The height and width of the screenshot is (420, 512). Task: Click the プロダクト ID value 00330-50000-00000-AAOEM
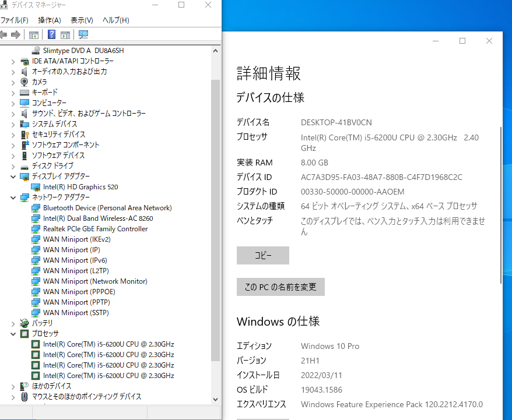coord(353,192)
